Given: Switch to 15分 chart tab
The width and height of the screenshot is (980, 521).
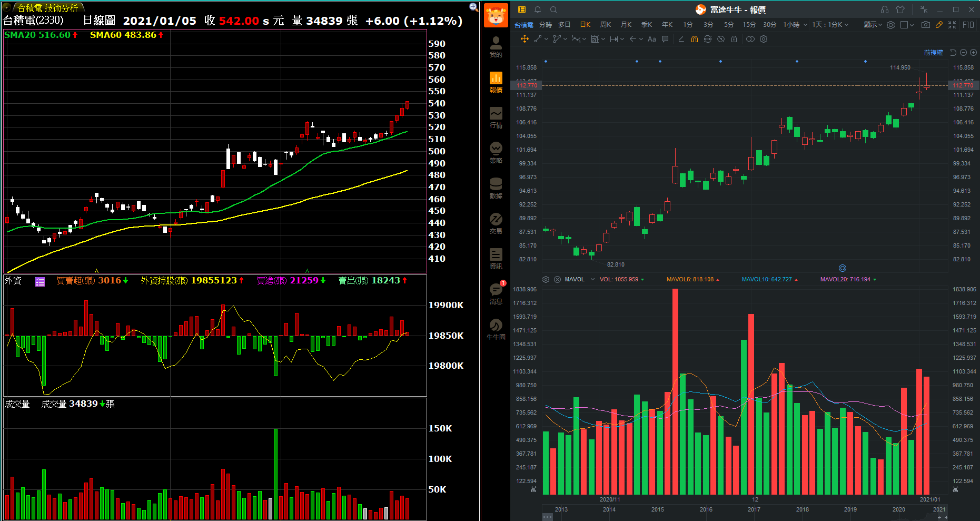Looking at the screenshot, I should pyautogui.click(x=749, y=25).
